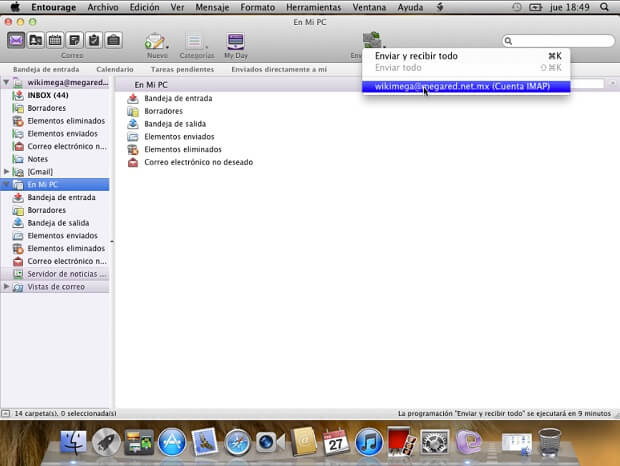Switch to Mail view icon
This screenshot has width=620, height=466.
click(16, 40)
